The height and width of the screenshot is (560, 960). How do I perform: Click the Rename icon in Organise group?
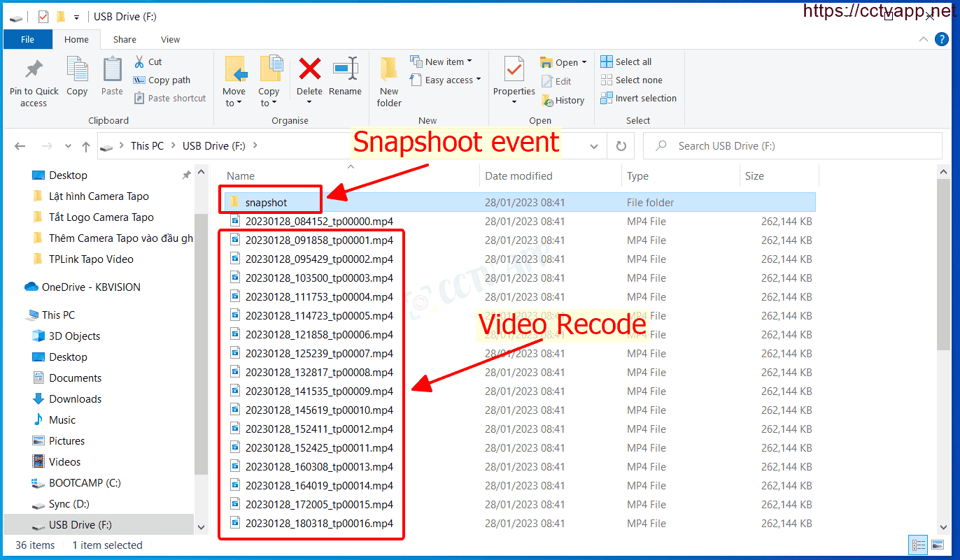point(345,69)
